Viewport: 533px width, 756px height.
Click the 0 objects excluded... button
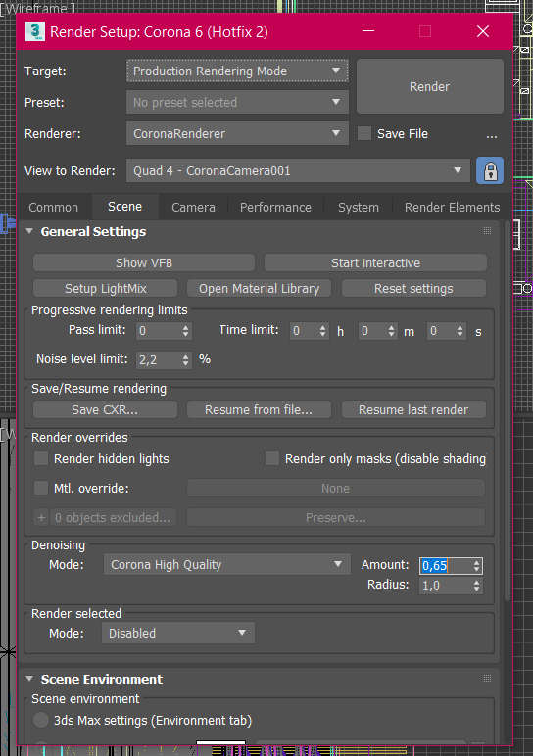click(x=114, y=517)
